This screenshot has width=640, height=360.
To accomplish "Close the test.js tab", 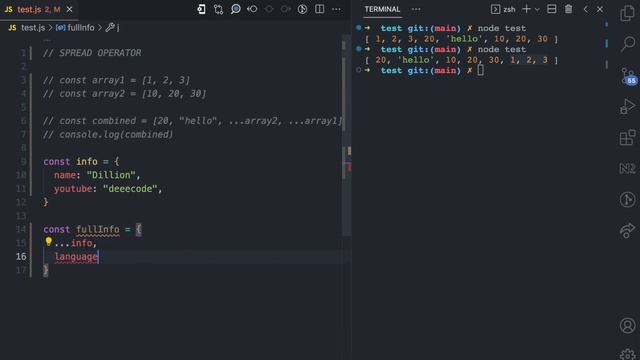I will 69,9.
